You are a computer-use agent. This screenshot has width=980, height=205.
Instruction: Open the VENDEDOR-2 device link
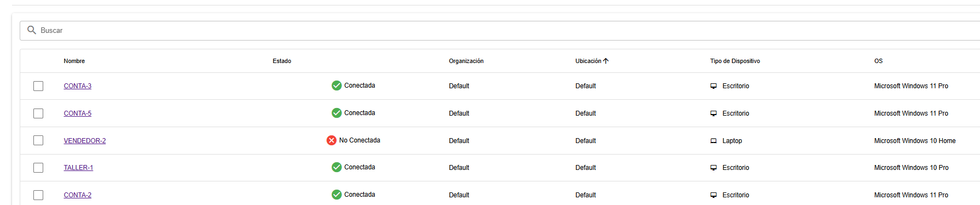[x=85, y=141]
